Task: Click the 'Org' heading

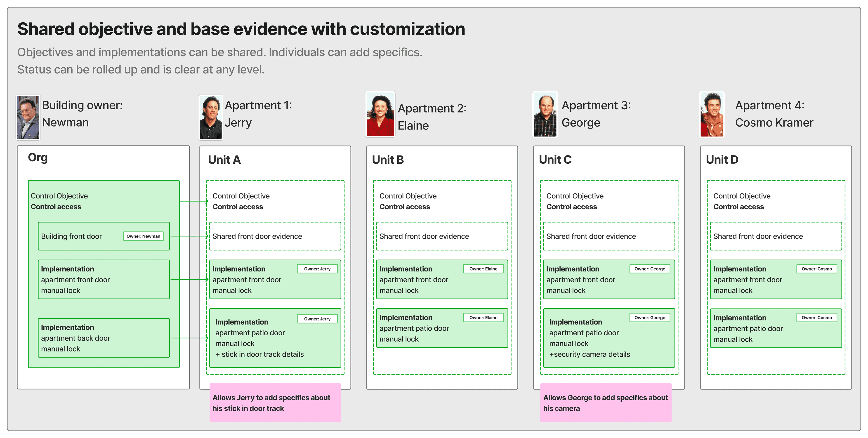Action: point(38,158)
